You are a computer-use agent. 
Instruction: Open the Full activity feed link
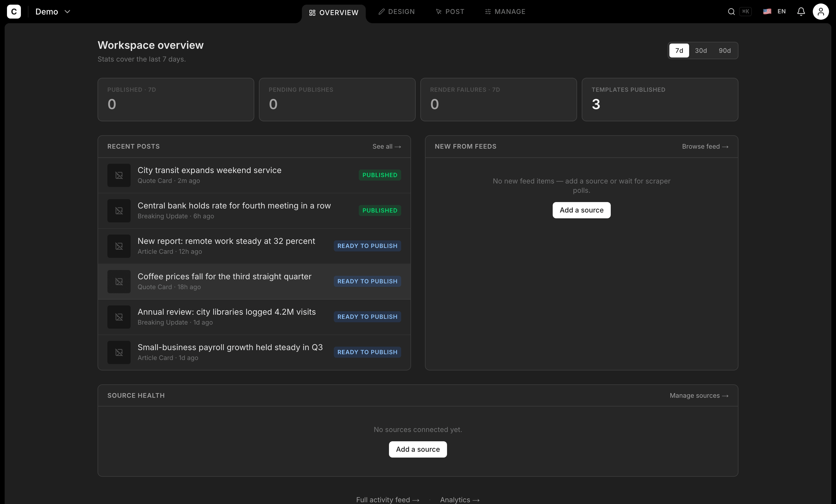click(388, 500)
